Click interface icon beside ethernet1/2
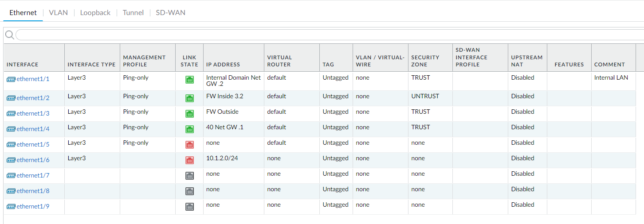 point(11,98)
